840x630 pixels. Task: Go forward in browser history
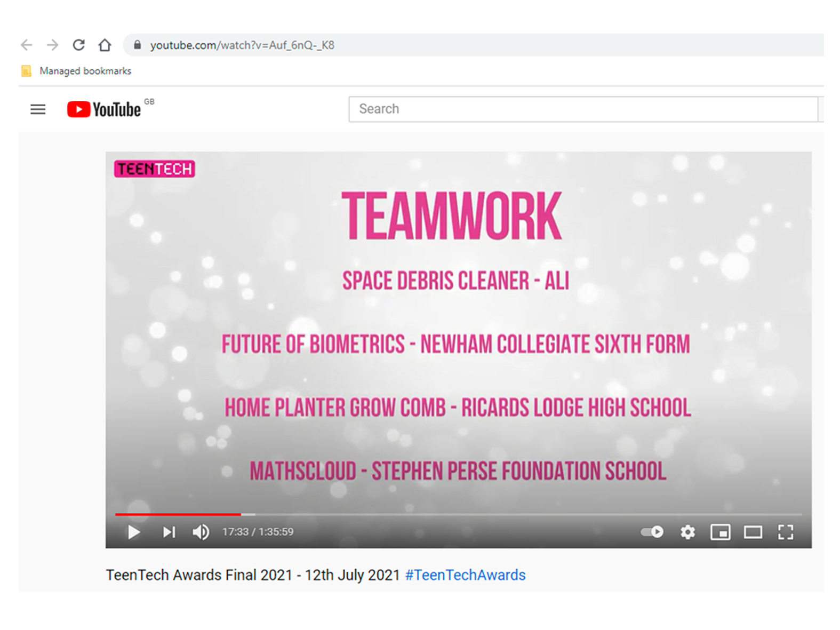tap(52, 45)
